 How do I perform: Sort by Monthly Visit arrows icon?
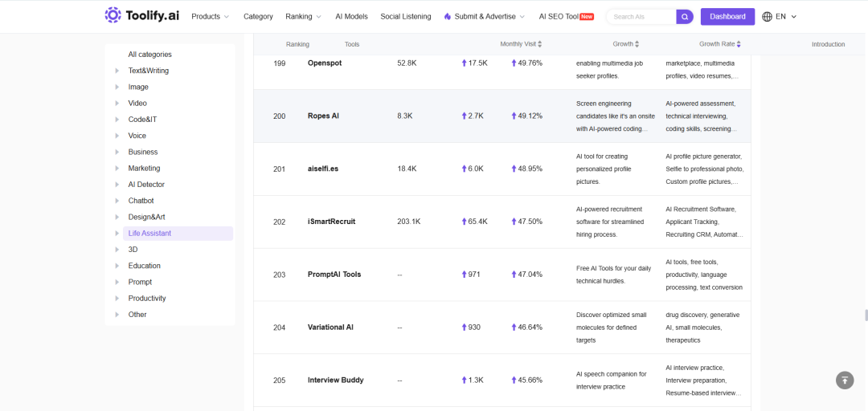pyautogui.click(x=540, y=44)
